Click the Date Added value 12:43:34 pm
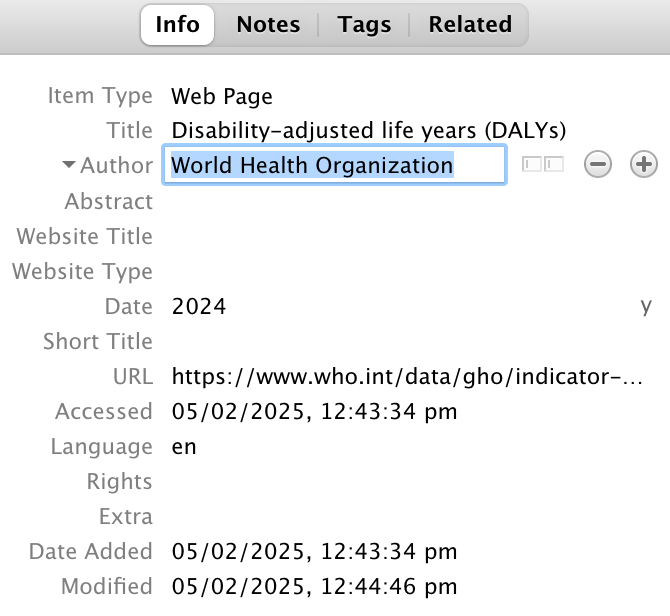 point(314,551)
